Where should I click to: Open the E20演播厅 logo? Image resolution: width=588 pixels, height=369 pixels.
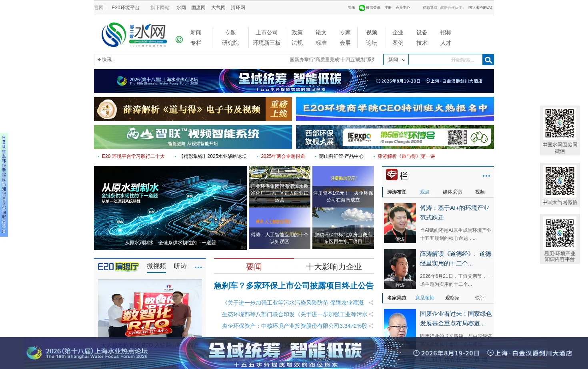pos(118,267)
